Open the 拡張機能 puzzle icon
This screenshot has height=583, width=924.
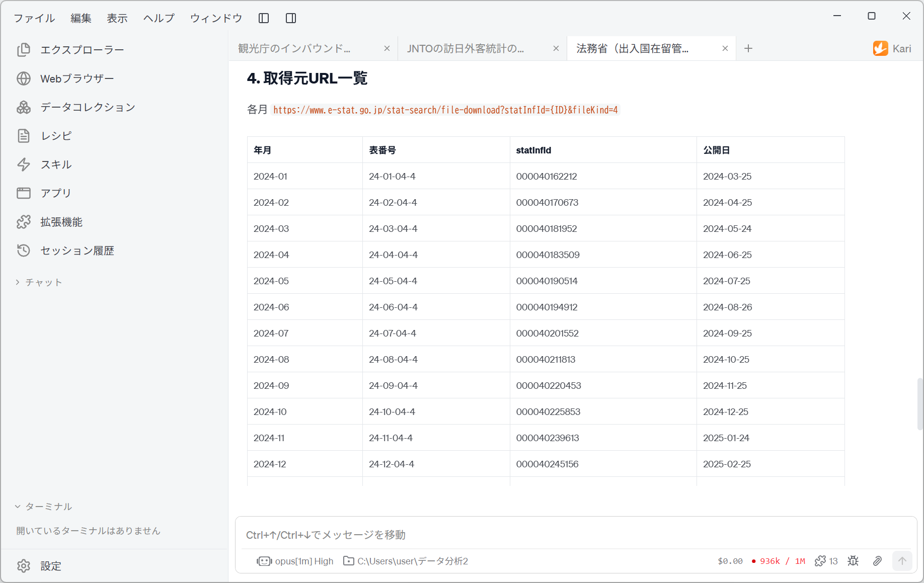tap(24, 222)
